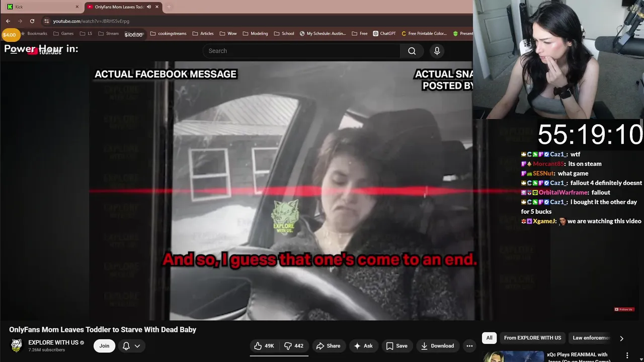
Task: Open the School bookmark folder
Action: pyautogui.click(x=284, y=34)
